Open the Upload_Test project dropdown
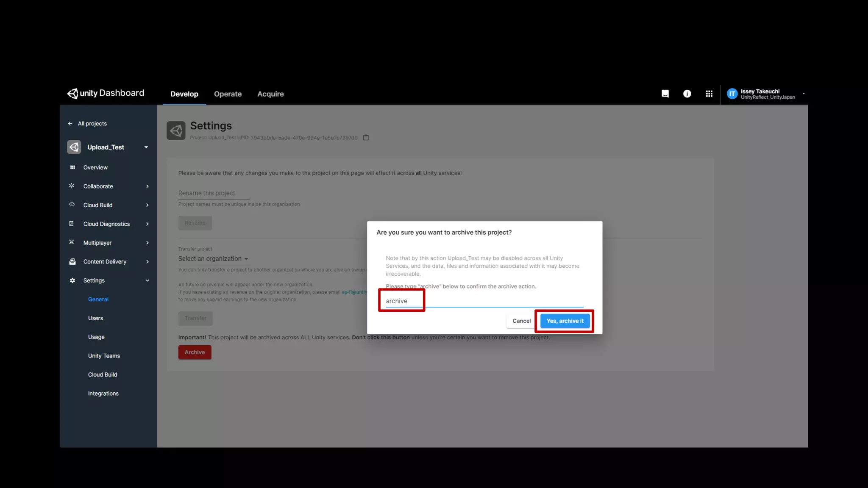The image size is (868, 488). (x=146, y=147)
